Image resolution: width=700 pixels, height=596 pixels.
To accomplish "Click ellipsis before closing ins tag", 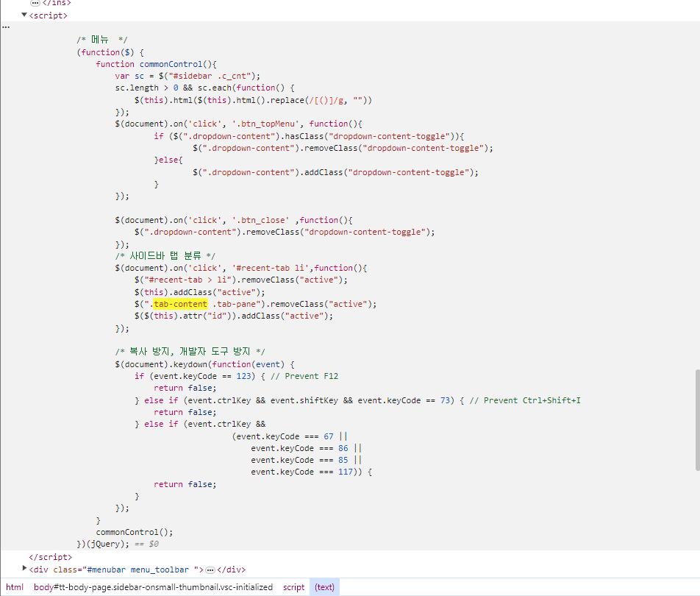I will pyautogui.click(x=35, y=3).
